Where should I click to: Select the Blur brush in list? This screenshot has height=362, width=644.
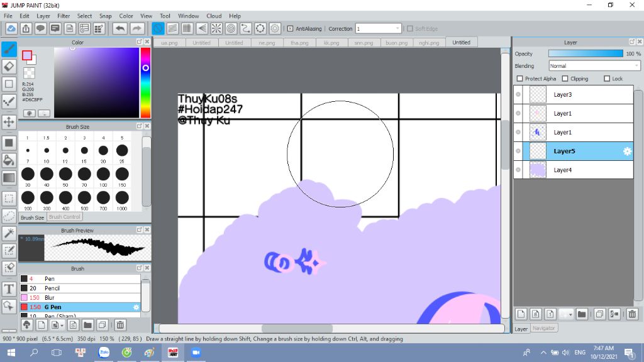pos(80,297)
